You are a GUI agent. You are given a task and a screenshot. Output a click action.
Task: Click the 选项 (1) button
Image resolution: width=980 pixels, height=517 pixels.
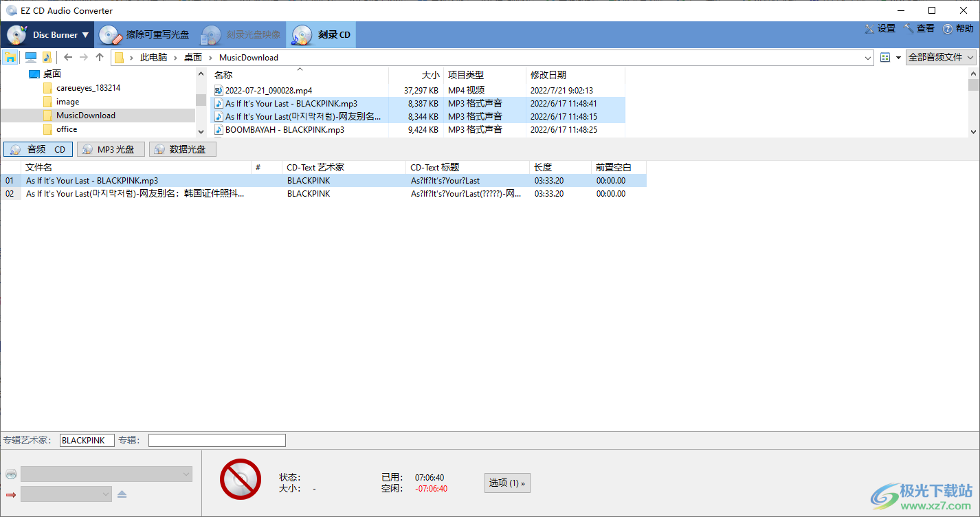(506, 483)
